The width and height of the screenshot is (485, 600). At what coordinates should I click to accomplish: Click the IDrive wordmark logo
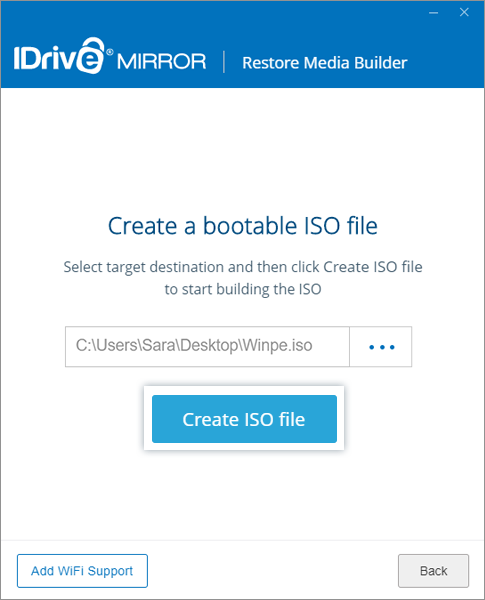click(x=59, y=57)
